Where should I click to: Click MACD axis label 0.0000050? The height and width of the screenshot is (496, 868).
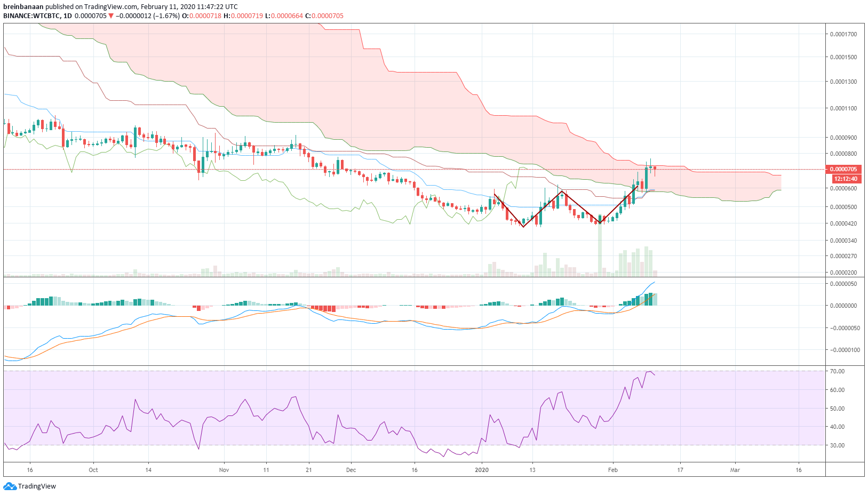(x=843, y=284)
